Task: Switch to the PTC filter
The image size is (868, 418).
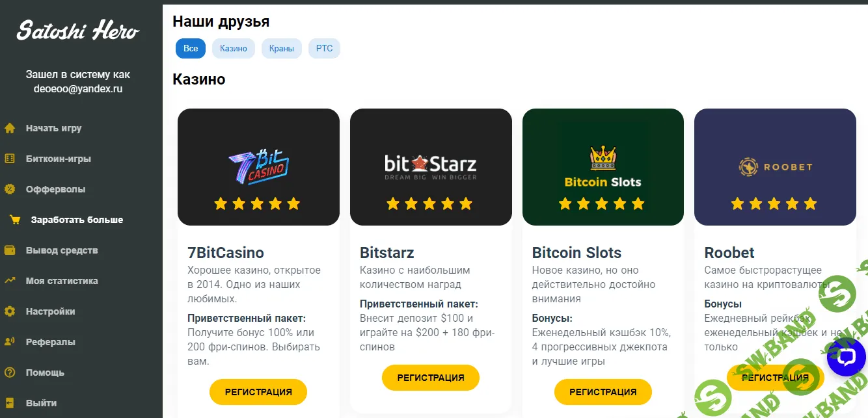Action: (324, 49)
